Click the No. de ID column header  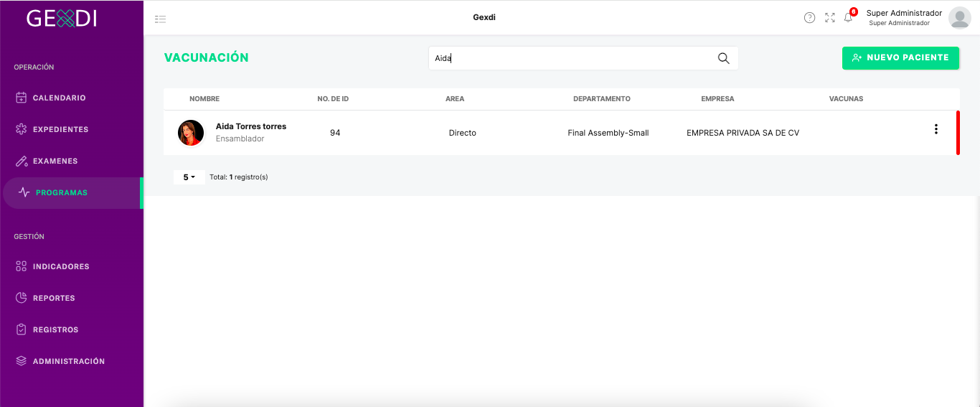tap(333, 99)
